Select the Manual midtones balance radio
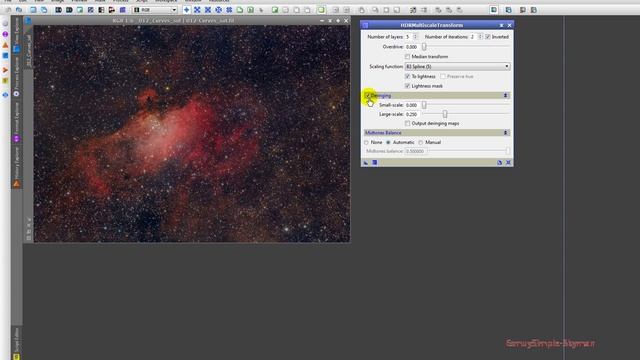 pyautogui.click(x=420, y=142)
